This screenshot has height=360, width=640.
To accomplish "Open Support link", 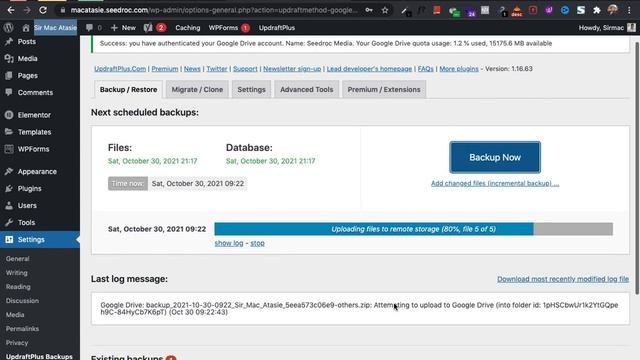I will pos(245,69).
